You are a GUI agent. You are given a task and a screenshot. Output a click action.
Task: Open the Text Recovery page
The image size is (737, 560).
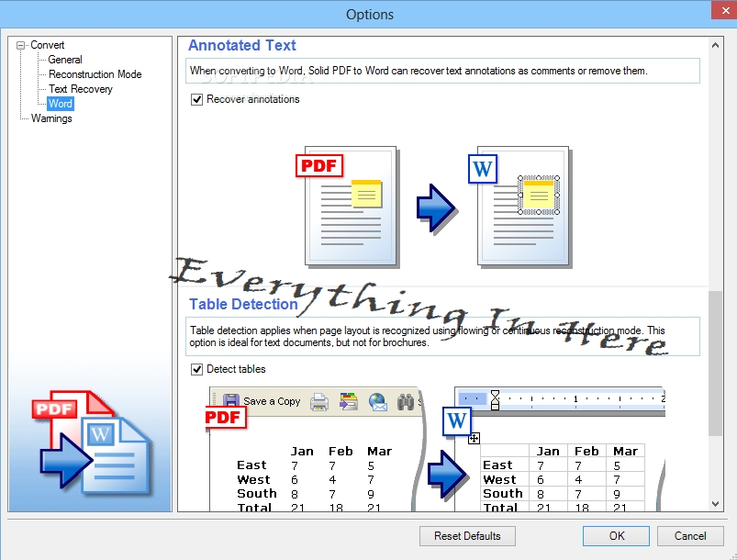(x=81, y=89)
